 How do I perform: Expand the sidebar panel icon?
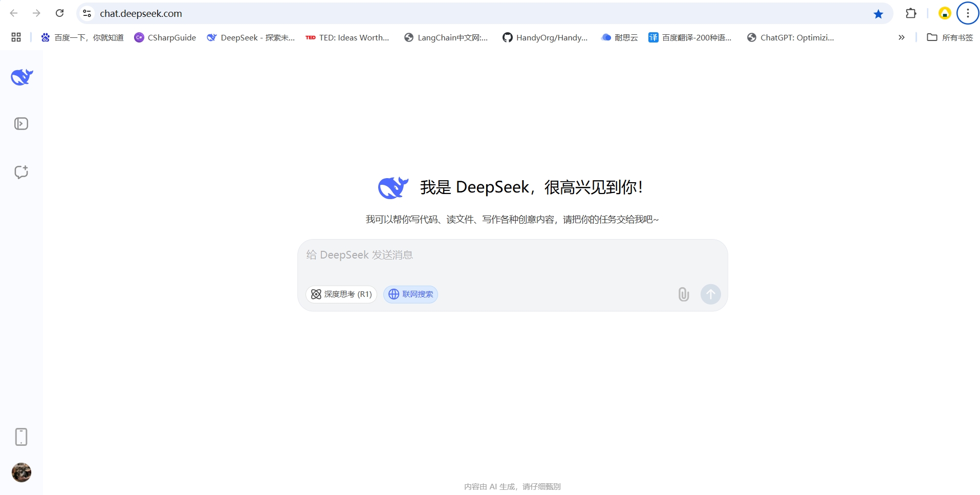click(21, 123)
